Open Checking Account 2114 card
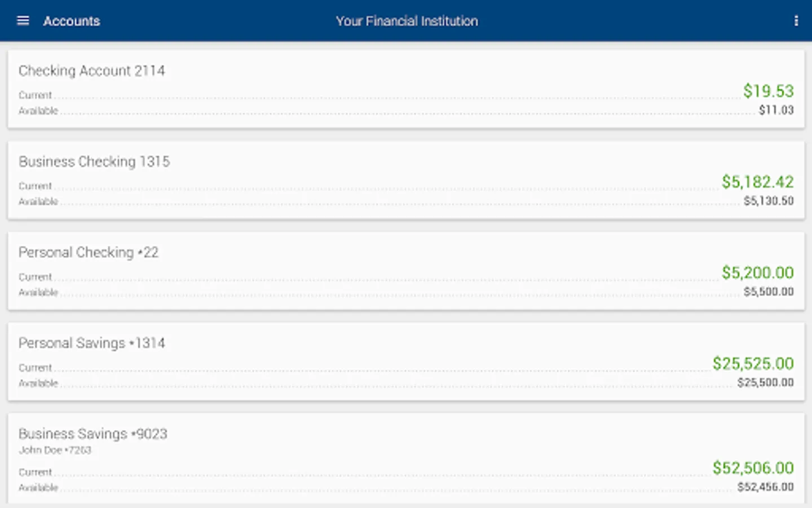The height and width of the screenshot is (508, 812). (x=92, y=71)
